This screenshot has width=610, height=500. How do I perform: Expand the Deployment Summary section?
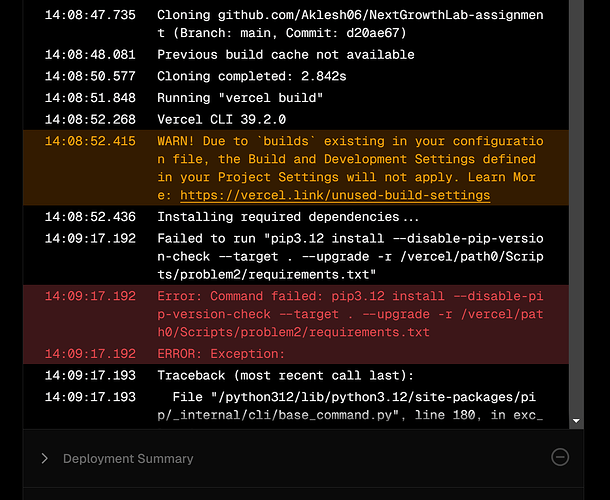tap(44, 458)
